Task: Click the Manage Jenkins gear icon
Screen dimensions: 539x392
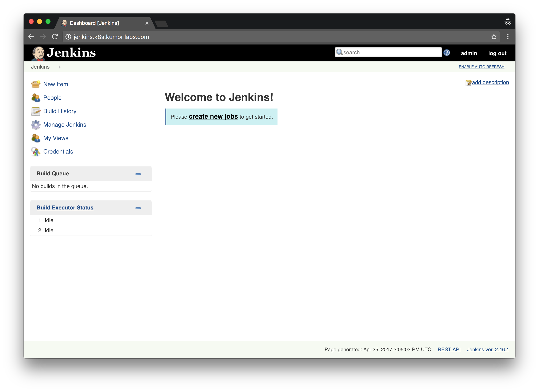Action: click(36, 125)
